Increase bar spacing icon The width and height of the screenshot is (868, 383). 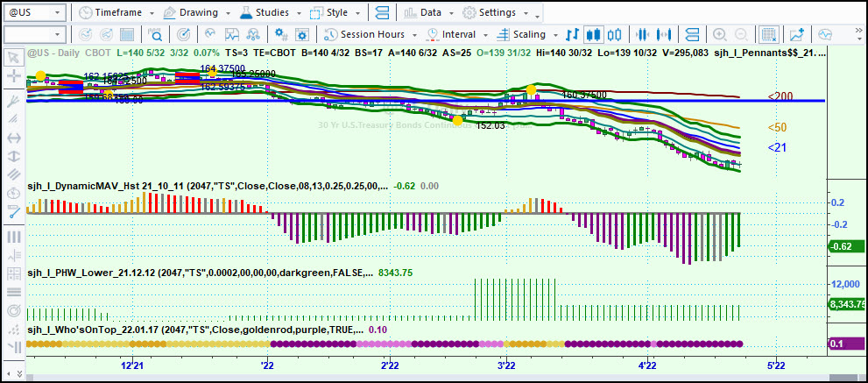click(x=664, y=34)
